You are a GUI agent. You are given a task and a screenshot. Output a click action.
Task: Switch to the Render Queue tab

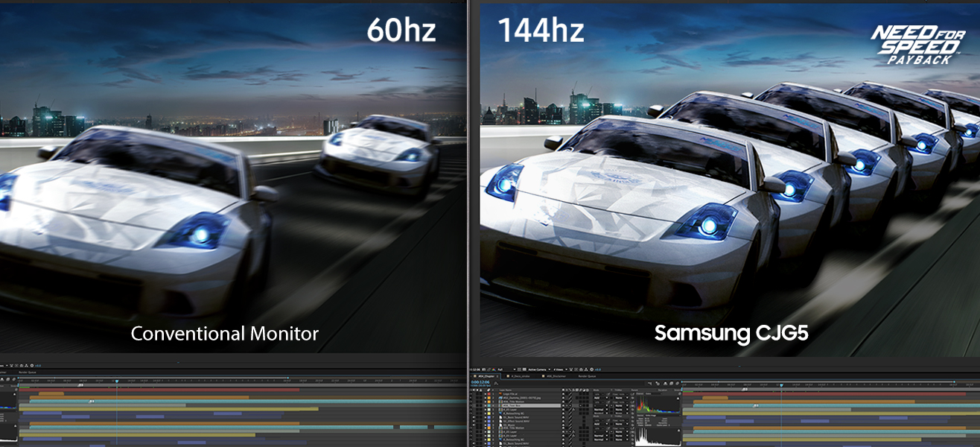coord(587,376)
